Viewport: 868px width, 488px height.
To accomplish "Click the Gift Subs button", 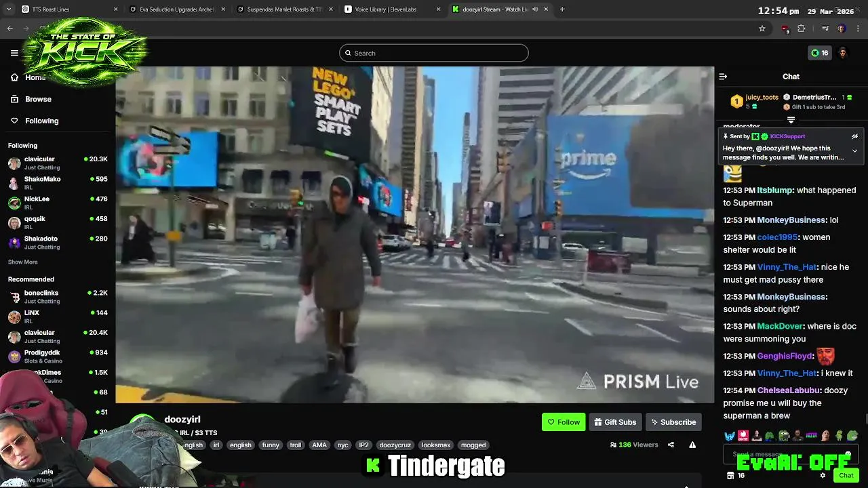I will click(x=615, y=422).
